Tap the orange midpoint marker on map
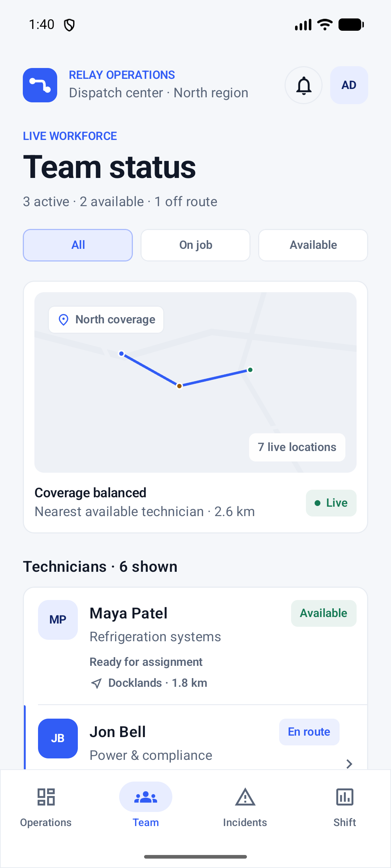This screenshot has width=391, height=868. click(179, 386)
